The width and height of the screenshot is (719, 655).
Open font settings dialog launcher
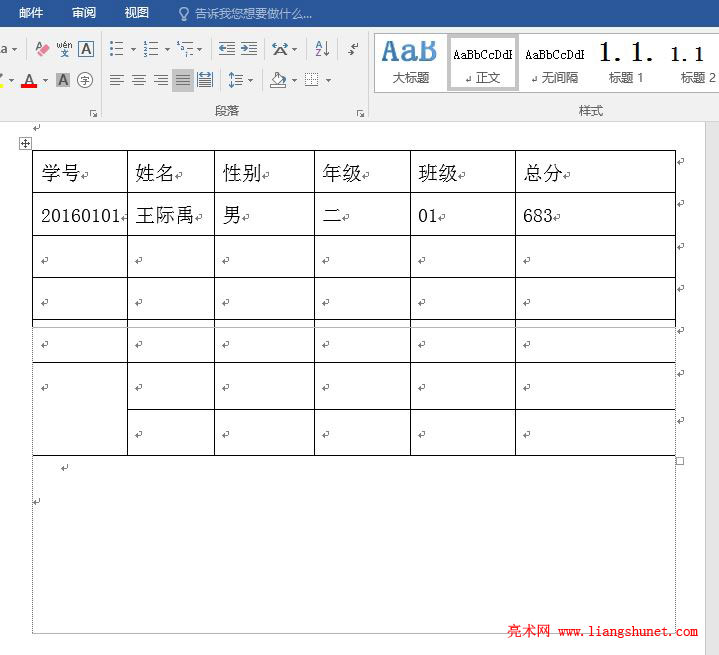(94, 113)
